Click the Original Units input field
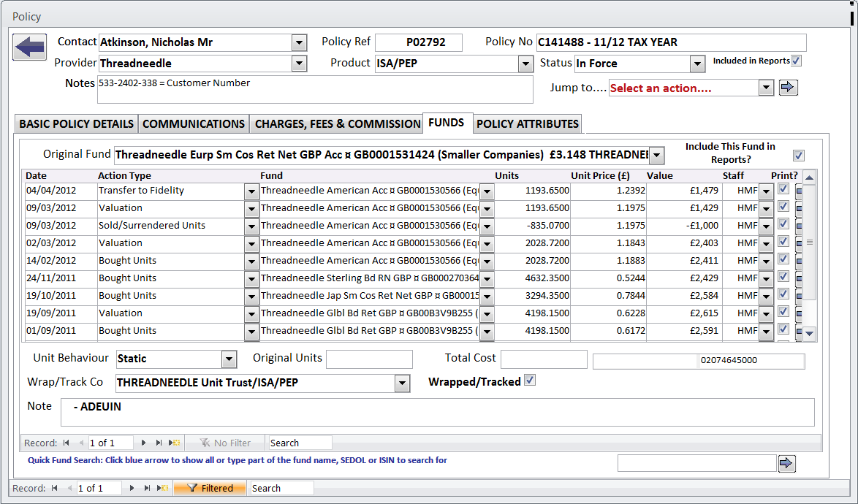The width and height of the screenshot is (858, 504). point(369,359)
